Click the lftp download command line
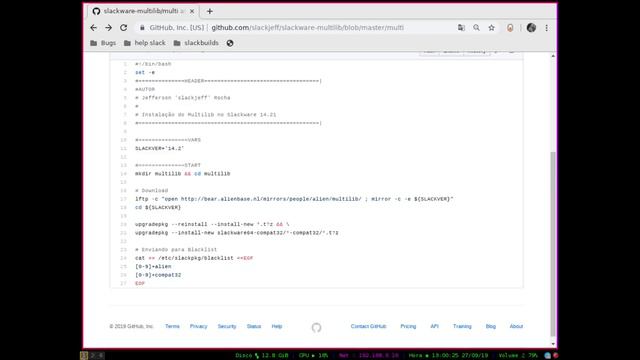The image size is (640, 360). (294, 199)
